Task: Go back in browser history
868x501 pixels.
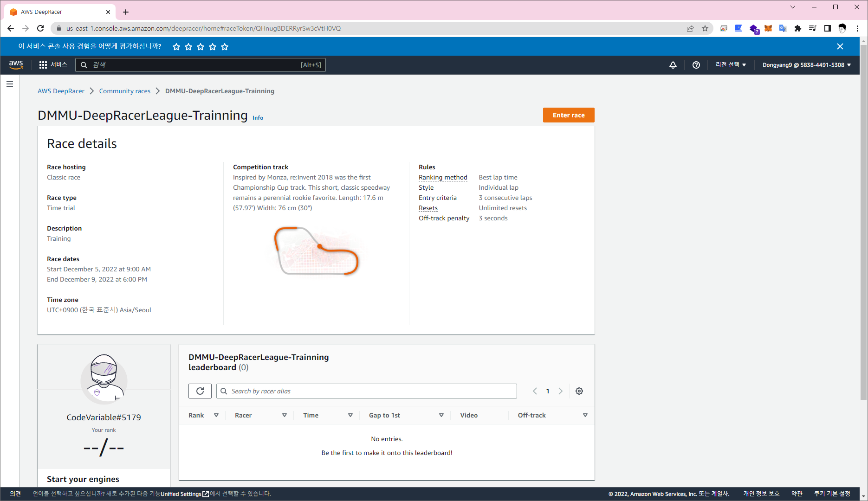Action: [11, 28]
